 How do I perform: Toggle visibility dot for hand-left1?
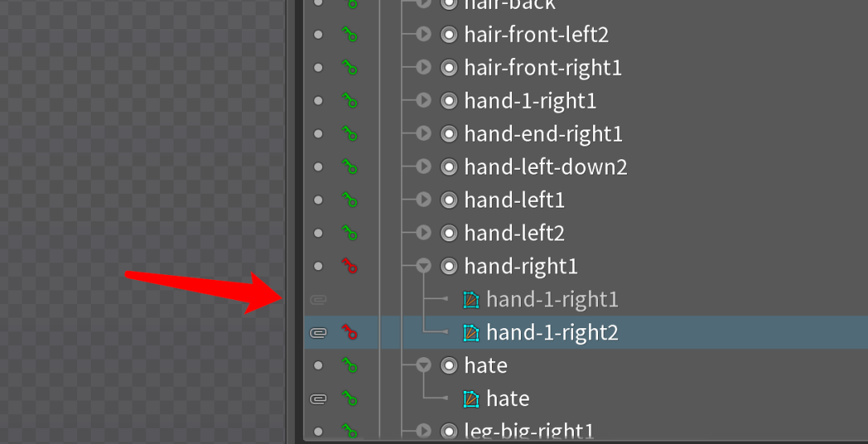(317, 199)
